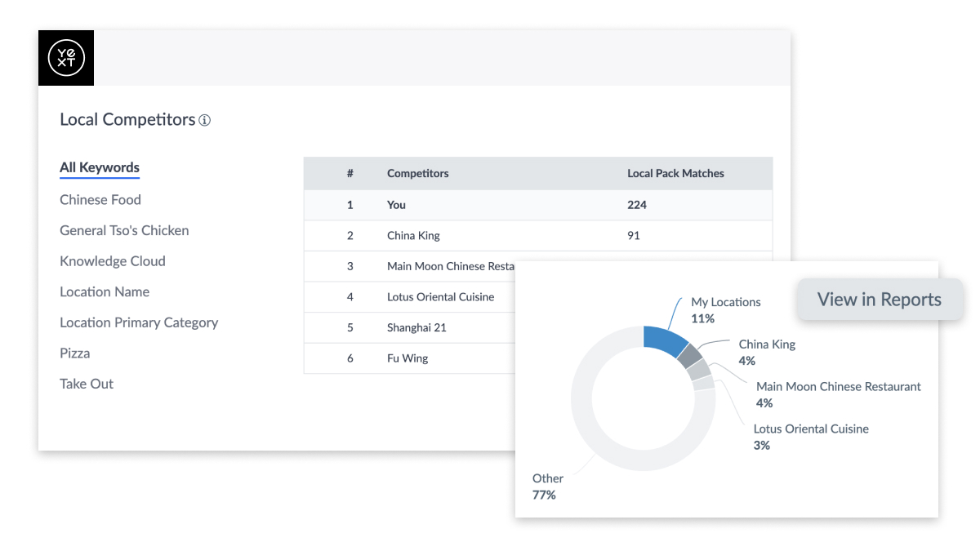Select the Take Out keyword
The height and width of the screenshot is (551, 980).
pyautogui.click(x=87, y=384)
